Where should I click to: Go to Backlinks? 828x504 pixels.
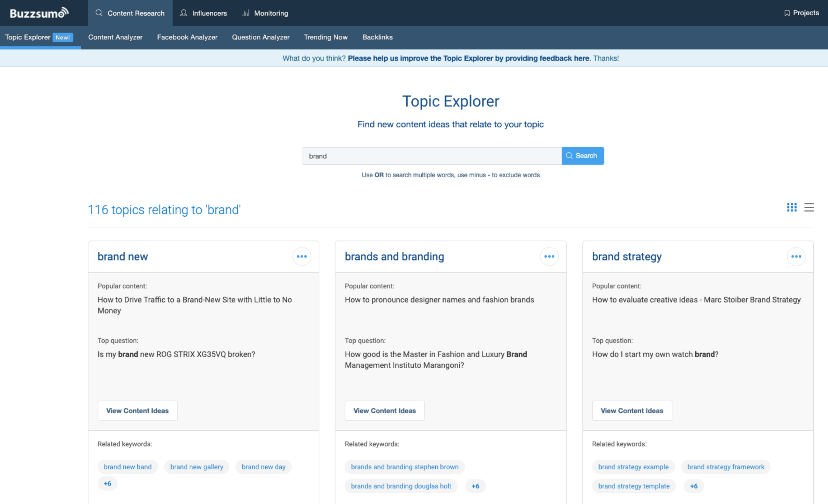coord(377,37)
